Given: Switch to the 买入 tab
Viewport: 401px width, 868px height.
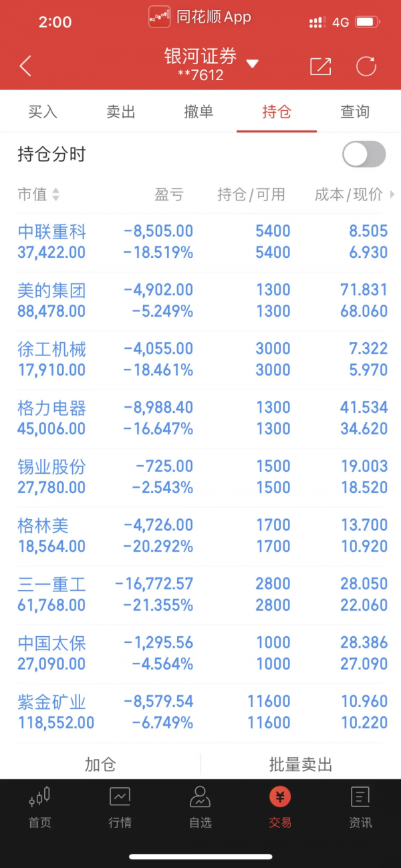Looking at the screenshot, I should click(x=43, y=112).
